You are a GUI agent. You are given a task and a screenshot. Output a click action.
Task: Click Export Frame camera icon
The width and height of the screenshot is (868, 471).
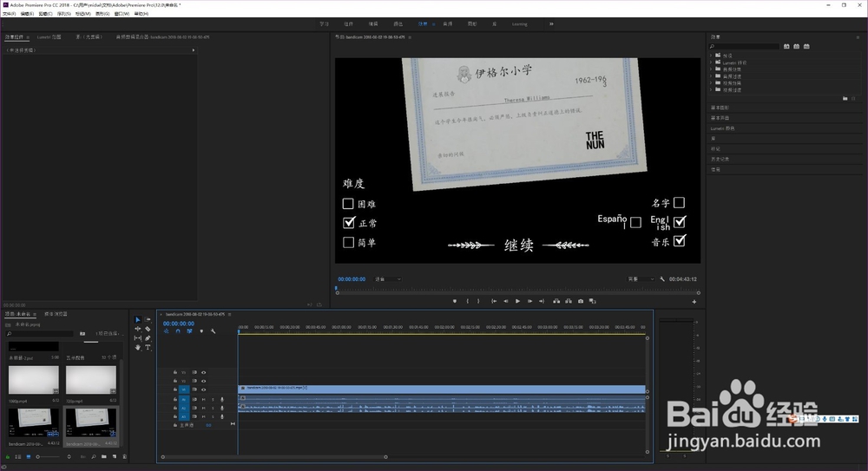[x=581, y=301]
